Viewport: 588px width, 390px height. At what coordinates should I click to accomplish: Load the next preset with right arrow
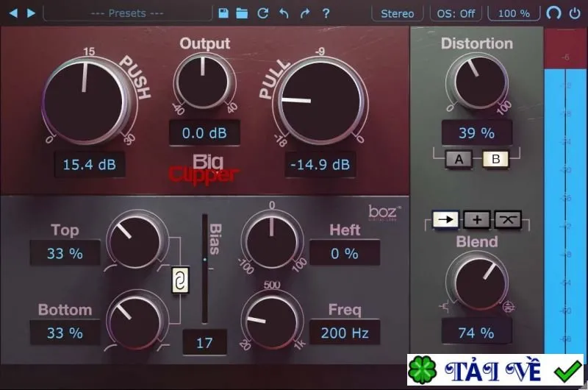pyautogui.click(x=31, y=13)
